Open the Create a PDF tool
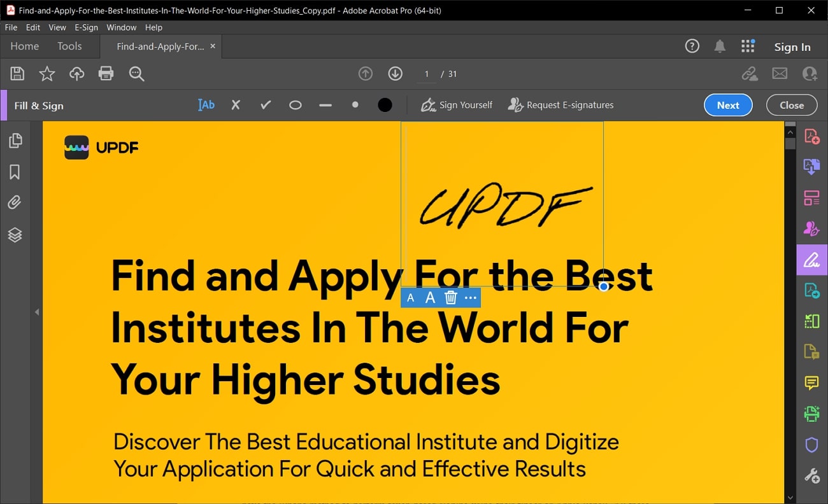 811,136
